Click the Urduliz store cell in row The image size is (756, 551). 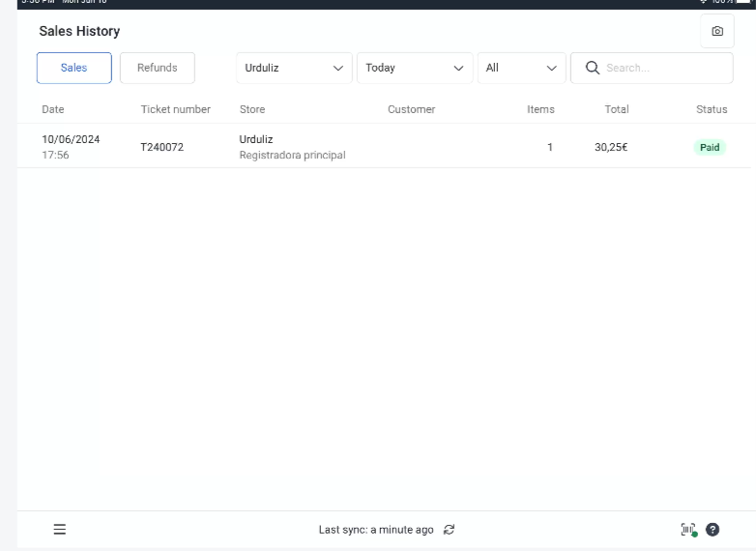[x=256, y=139]
